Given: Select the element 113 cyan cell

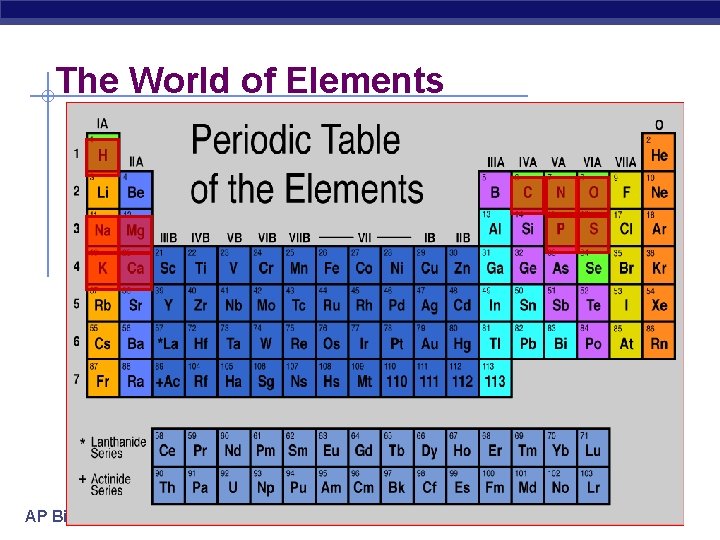Looking at the screenshot, I should [x=495, y=378].
